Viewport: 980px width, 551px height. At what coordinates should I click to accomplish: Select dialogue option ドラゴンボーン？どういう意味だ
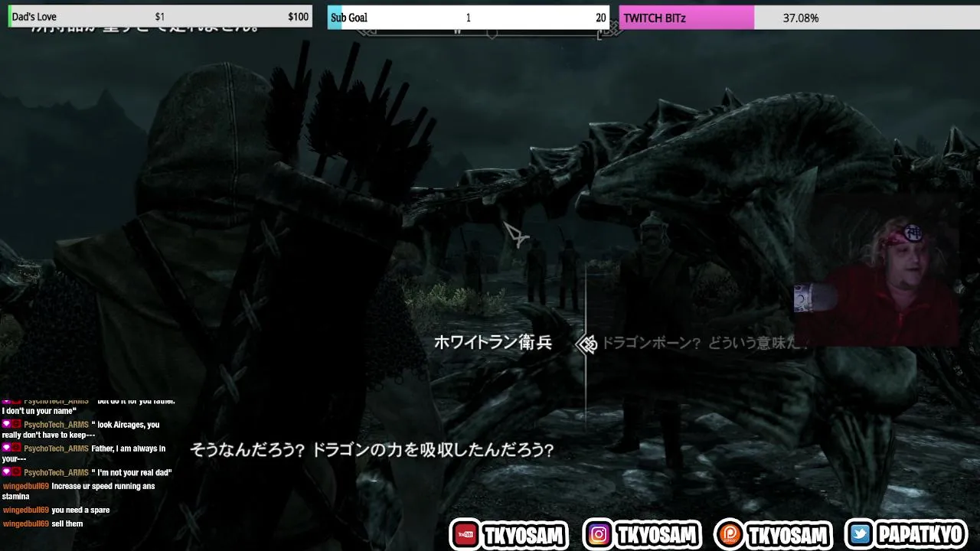(x=704, y=343)
